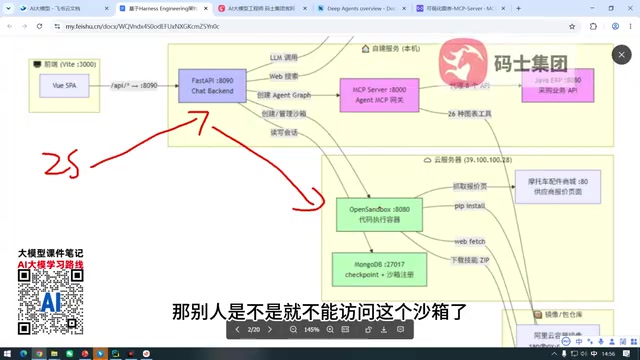
Task: Click the IME microphone icon in floating bar
Action: 601,341
